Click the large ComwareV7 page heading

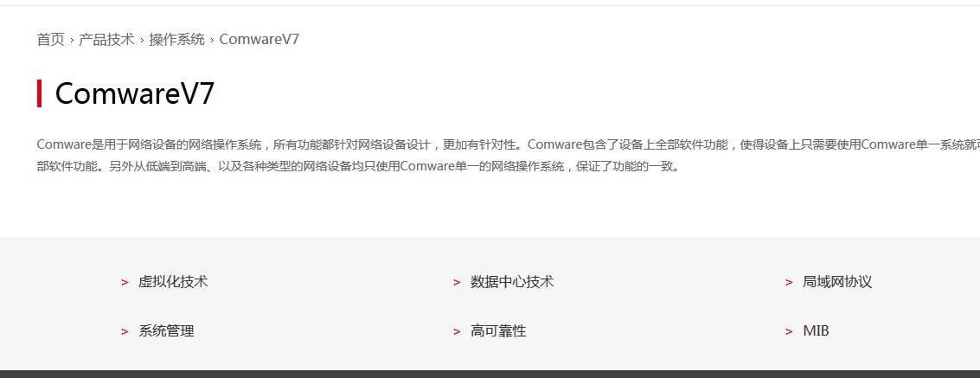[135, 93]
